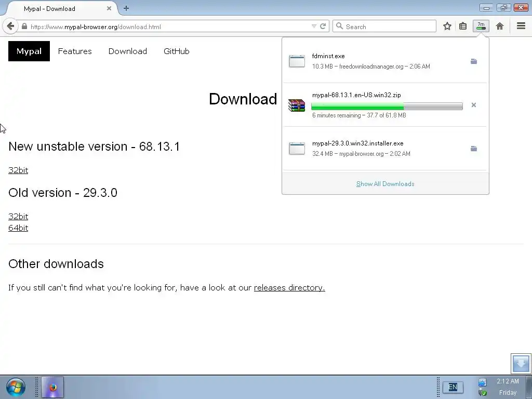Viewport: 532px width, 399px height.
Task: Select the fdminst.exe download name
Action: [328, 56]
